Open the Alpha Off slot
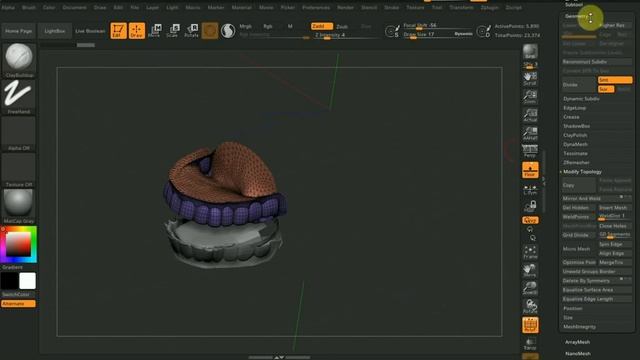Viewport: 640px width, 360px height. 19,133
